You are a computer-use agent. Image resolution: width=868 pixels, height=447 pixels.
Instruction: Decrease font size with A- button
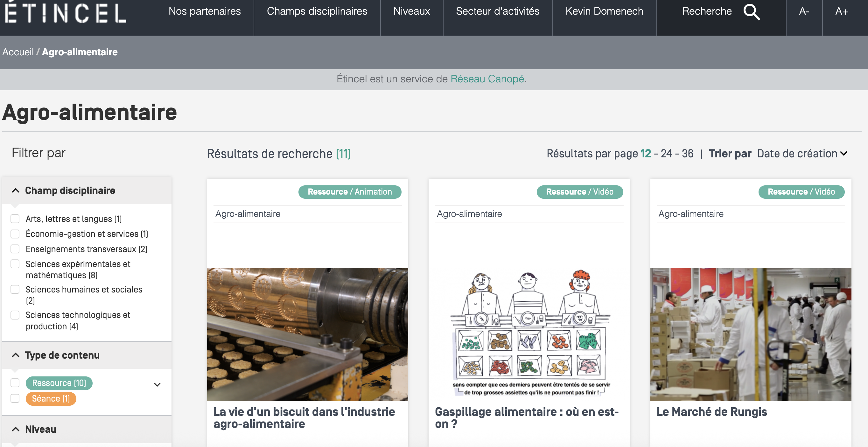click(804, 11)
